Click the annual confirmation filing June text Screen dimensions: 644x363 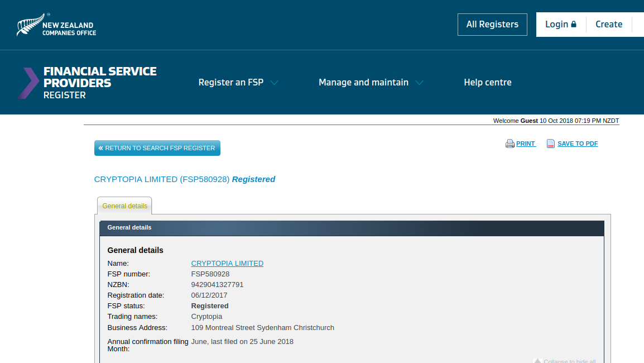[x=242, y=342]
